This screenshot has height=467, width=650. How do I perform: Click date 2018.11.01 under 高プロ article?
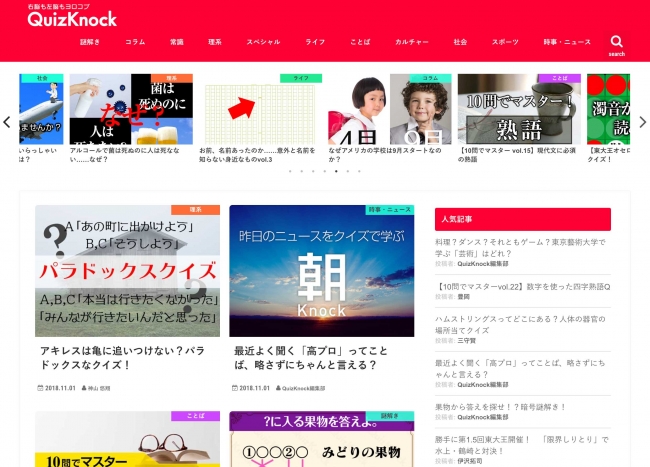pyautogui.click(x=255, y=388)
